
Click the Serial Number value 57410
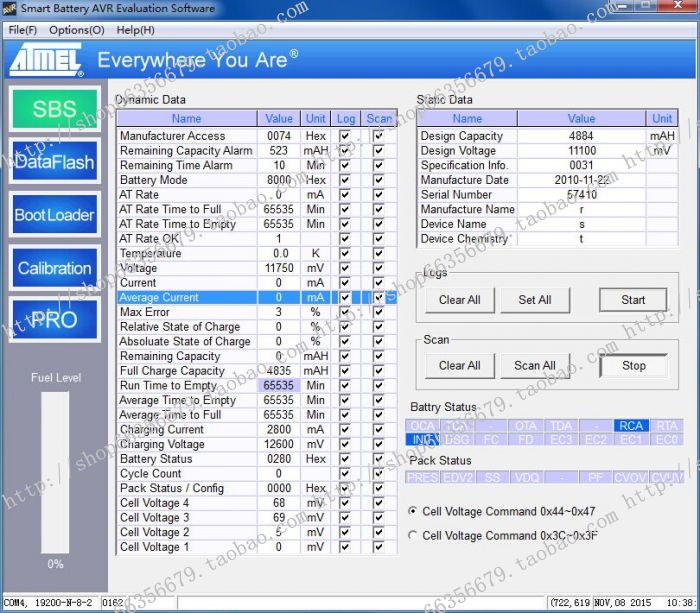[x=581, y=195]
